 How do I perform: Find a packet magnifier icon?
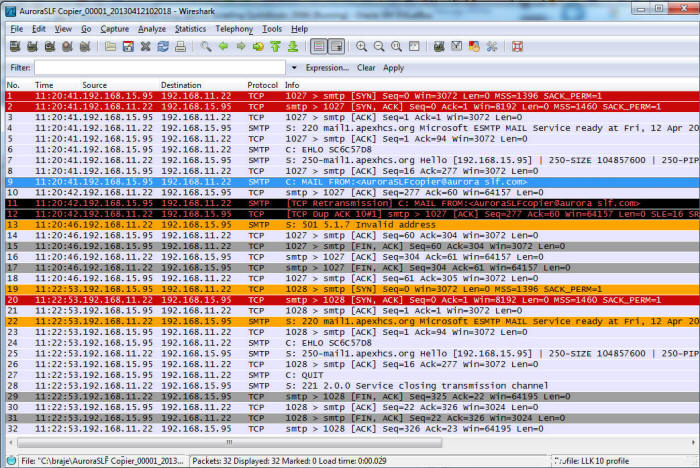[x=206, y=46]
